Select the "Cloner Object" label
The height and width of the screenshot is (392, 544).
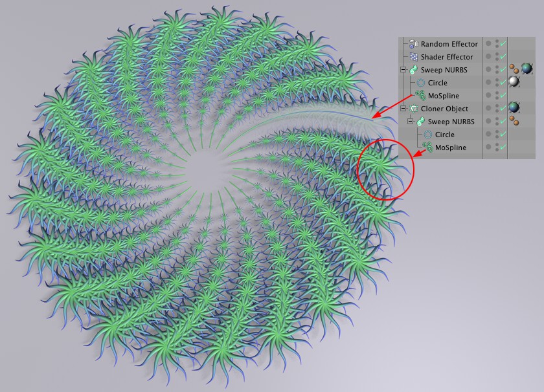[x=444, y=109]
